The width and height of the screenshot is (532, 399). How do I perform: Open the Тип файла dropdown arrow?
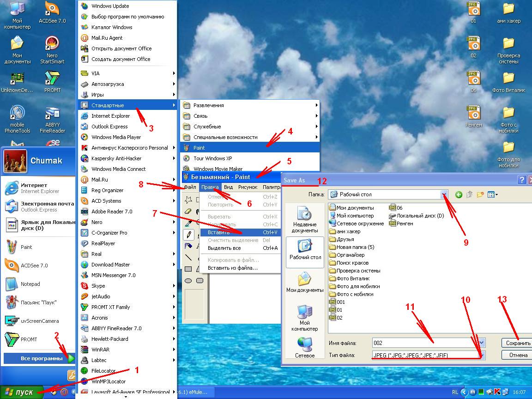tap(482, 355)
